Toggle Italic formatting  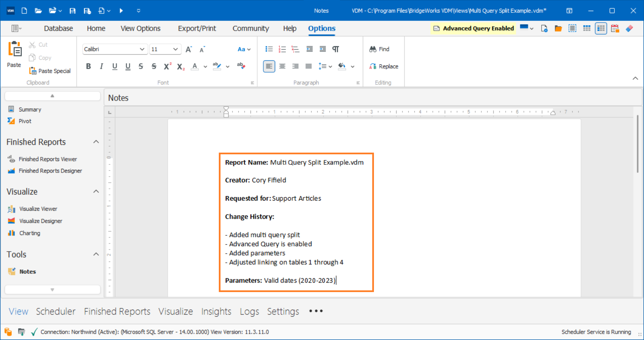tap(101, 66)
